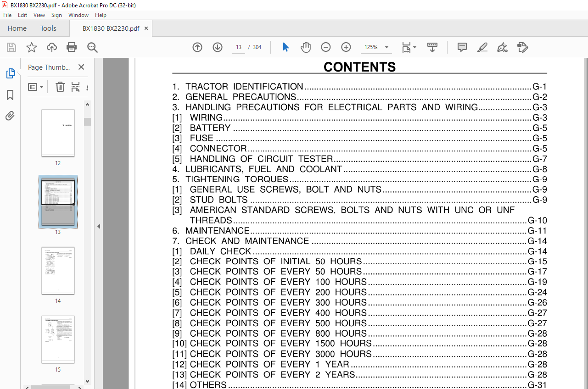Click the CONTENTS page heading
This screenshot has height=389, width=588.
(359, 67)
